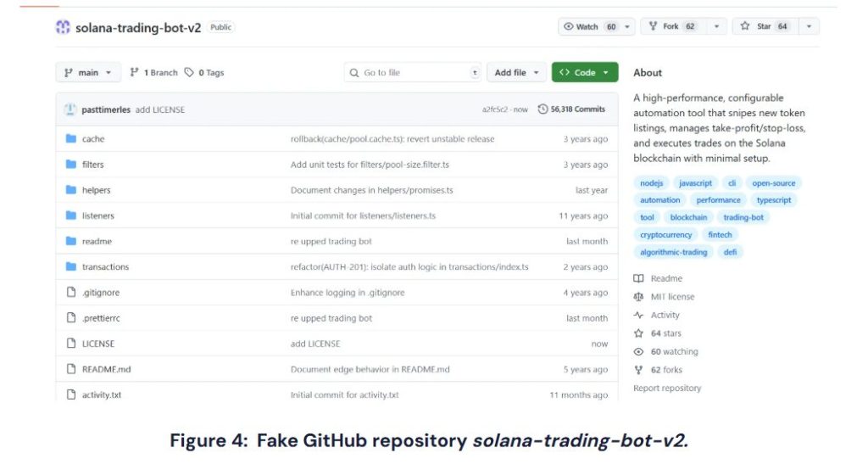Click the Fork button
Viewport: 868px width, 470px height.
[x=674, y=26]
